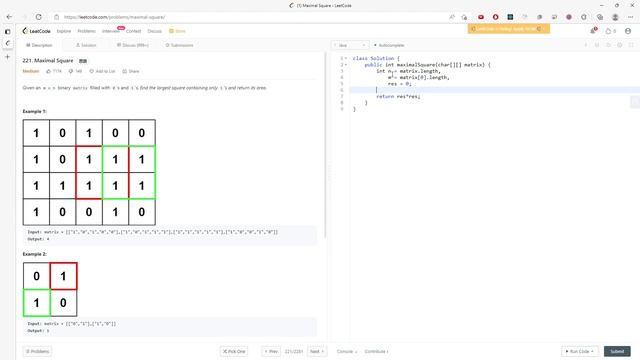Screen dimensions: 640x360
Task: Open editor settings gear icon
Action: (620, 45)
